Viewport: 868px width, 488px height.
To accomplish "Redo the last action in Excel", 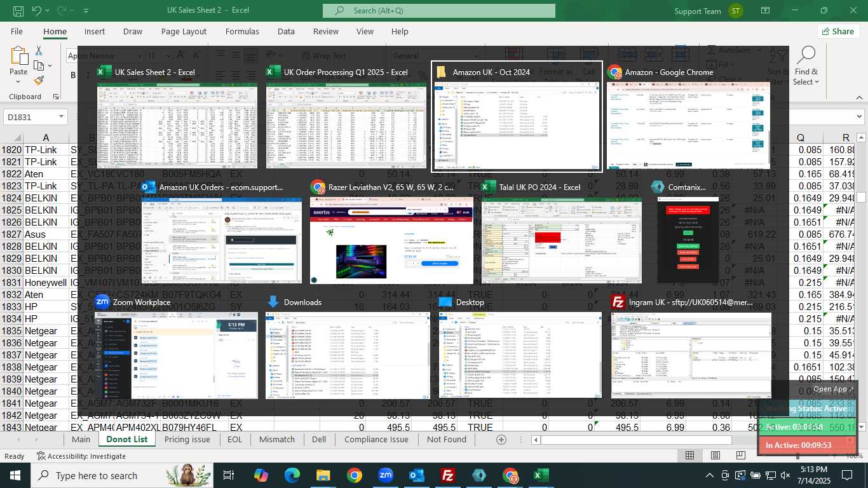I will coord(62,11).
